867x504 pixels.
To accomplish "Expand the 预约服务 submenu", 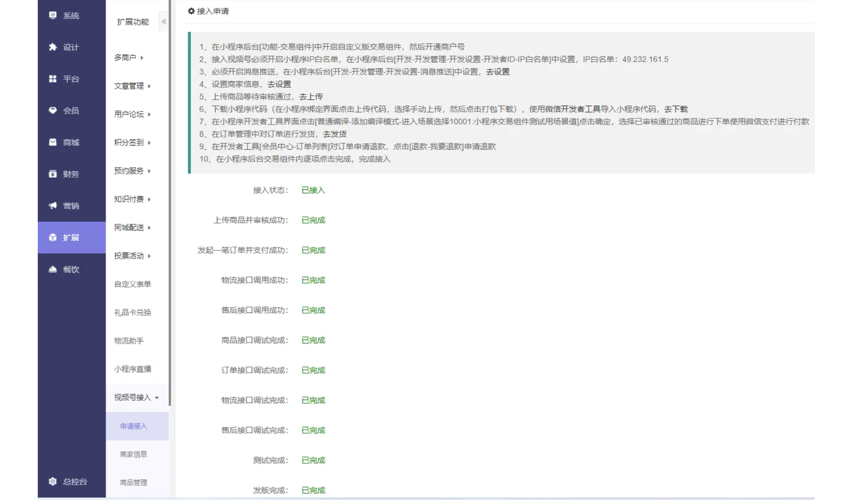I will click(132, 171).
